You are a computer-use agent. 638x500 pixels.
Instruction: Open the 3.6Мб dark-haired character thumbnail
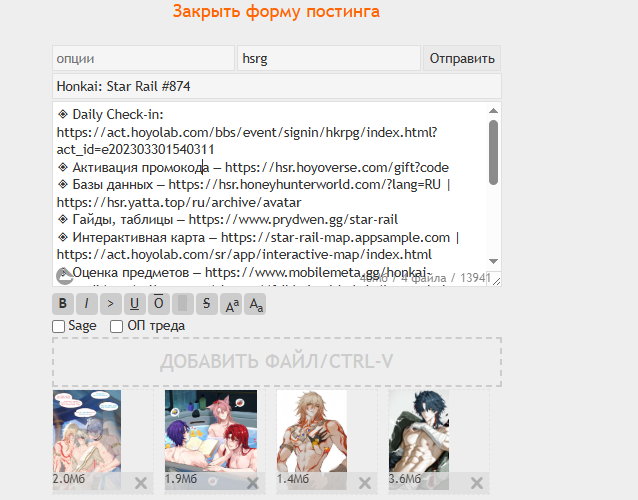419,439
